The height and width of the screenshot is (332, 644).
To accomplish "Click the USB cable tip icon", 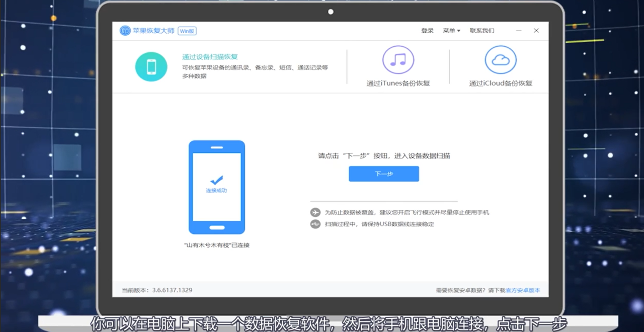I will 315,224.
